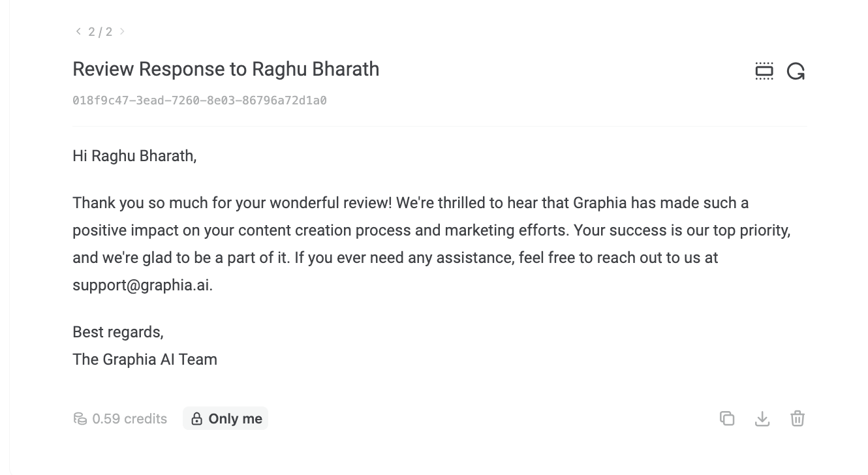Regenerate the review response
Screen dimensions: 868x475
796,71
